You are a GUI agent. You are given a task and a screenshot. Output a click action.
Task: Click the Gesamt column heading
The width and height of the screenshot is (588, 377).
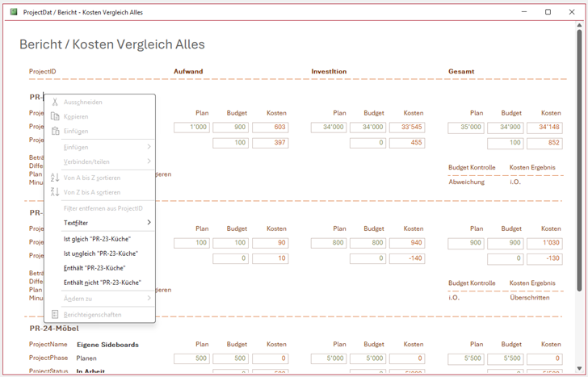pos(461,71)
